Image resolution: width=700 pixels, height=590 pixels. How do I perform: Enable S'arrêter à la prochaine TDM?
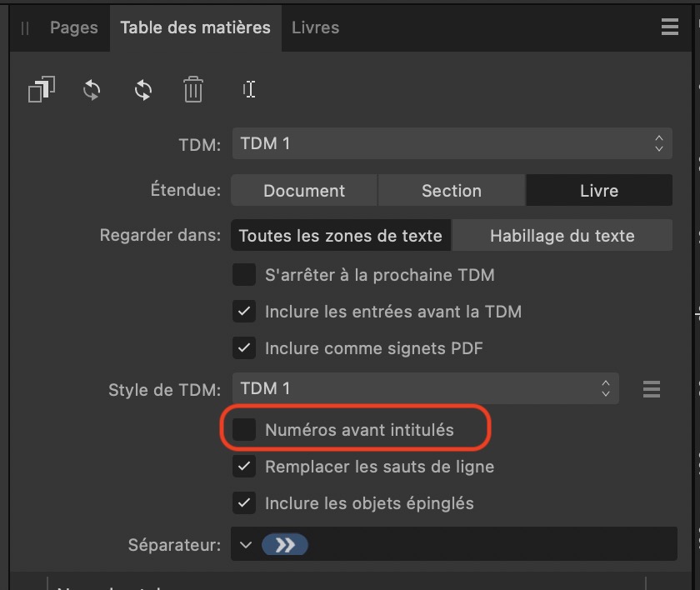coord(243,274)
